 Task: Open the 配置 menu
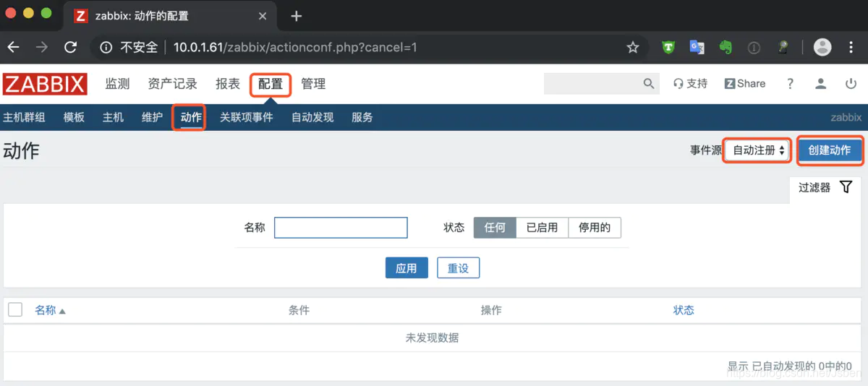271,84
